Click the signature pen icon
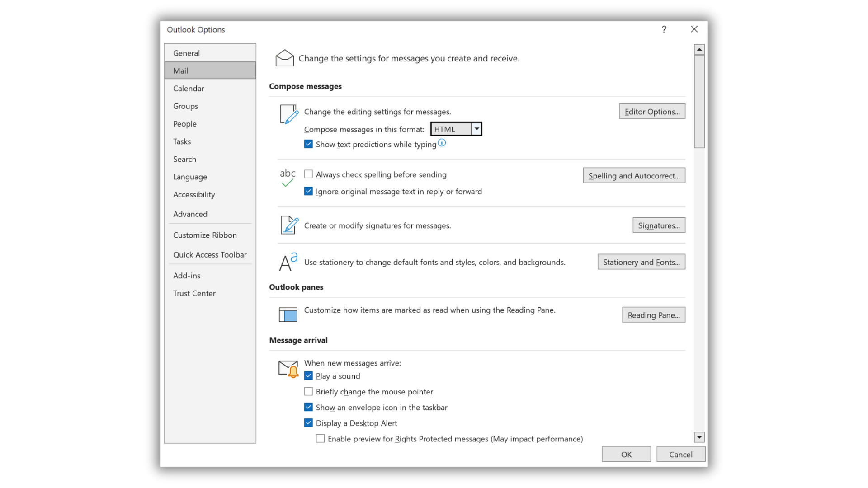868x488 pixels. [x=289, y=225]
